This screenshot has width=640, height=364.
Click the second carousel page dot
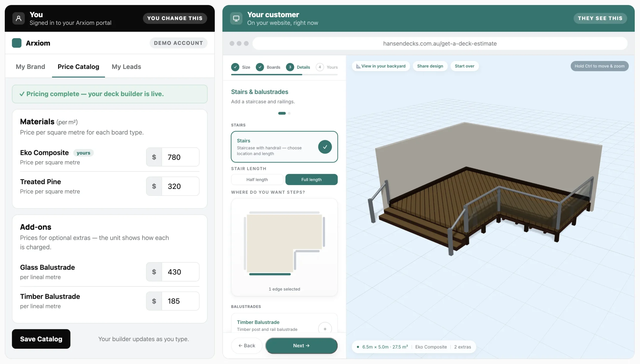(289, 113)
